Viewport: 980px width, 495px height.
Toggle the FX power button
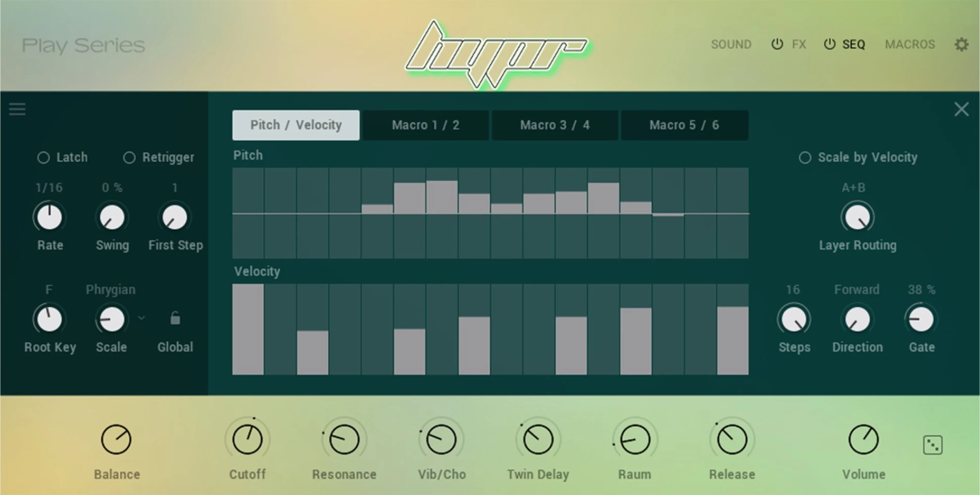(777, 44)
